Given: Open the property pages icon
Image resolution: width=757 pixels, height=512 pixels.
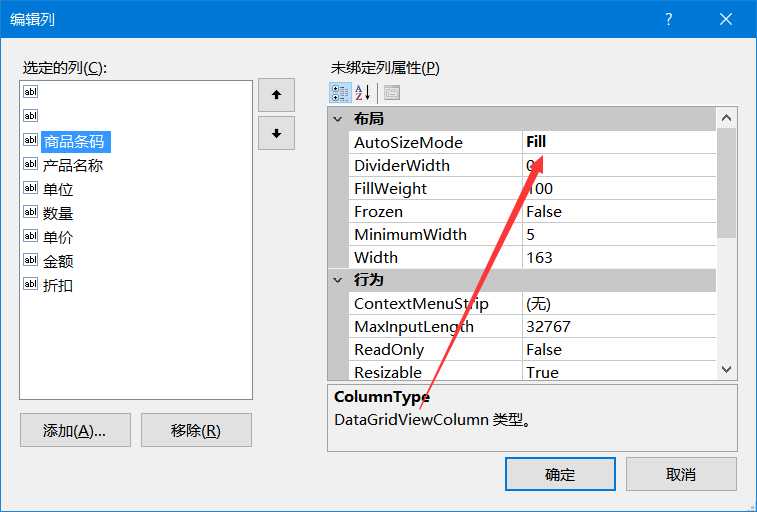Looking at the screenshot, I should point(392,92).
